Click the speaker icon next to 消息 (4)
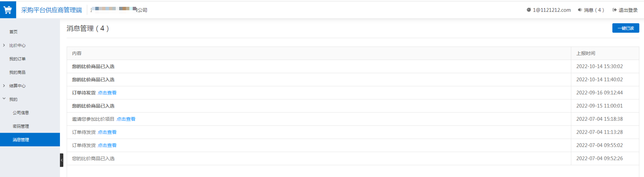The image size is (644, 177). coord(580,10)
